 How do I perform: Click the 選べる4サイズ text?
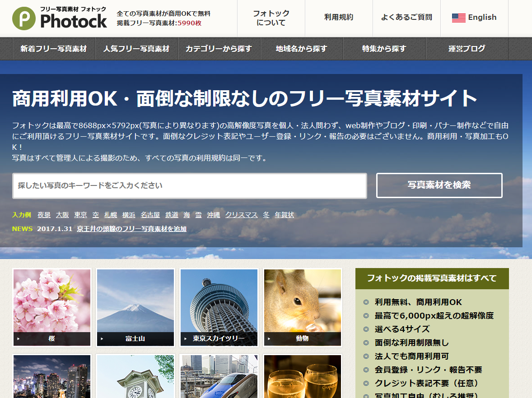tap(402, 329)
